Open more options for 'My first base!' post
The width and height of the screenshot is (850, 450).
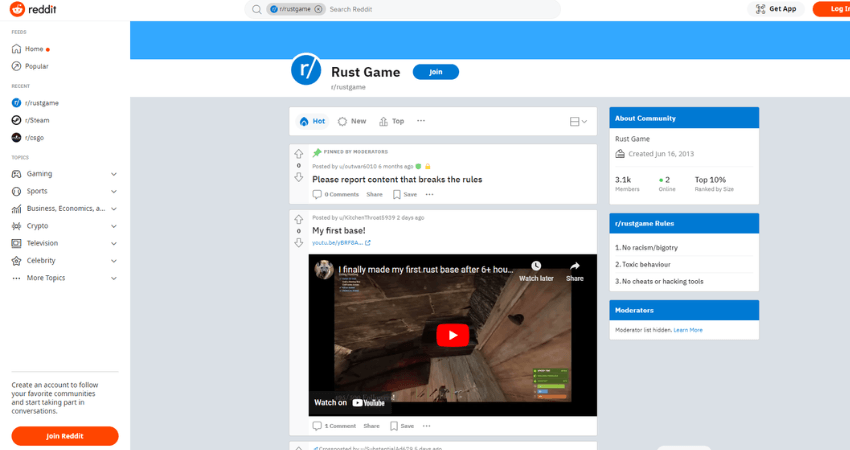click(x=427, y=426)
